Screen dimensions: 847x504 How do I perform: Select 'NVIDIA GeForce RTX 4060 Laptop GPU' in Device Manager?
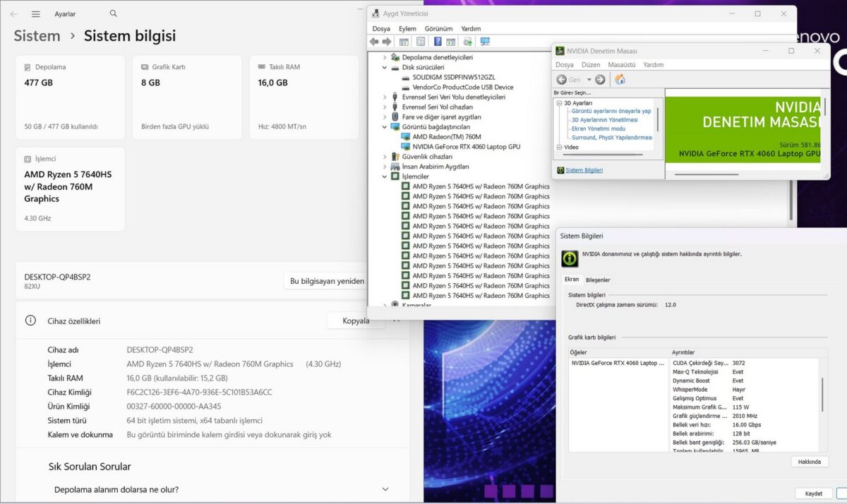pyautogui.click(x=466, y=147)
